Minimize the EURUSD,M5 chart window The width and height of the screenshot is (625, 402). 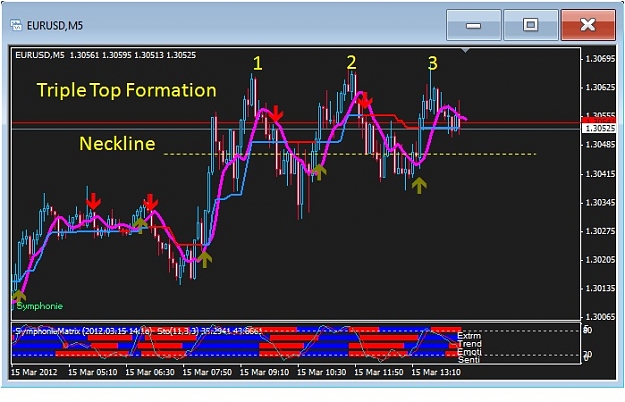(x=474, y=25)
